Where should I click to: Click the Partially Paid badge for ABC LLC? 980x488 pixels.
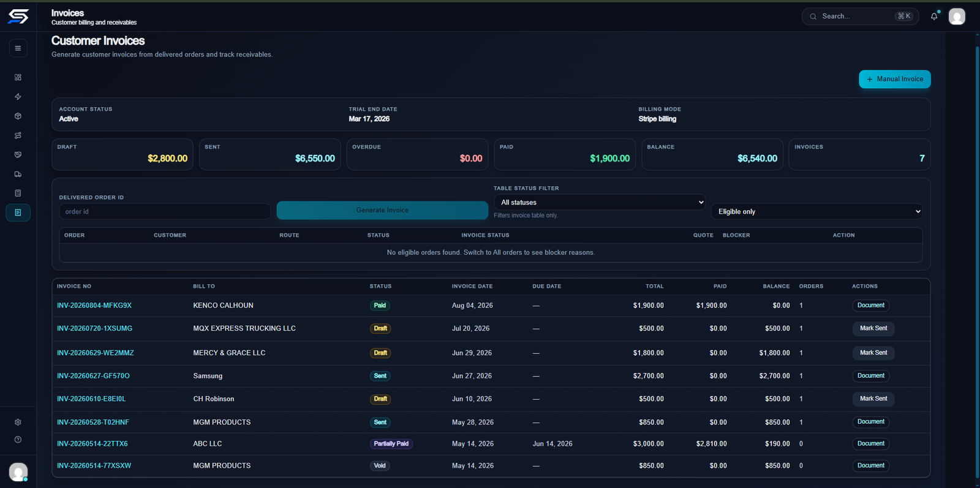[x=391, y=444]
